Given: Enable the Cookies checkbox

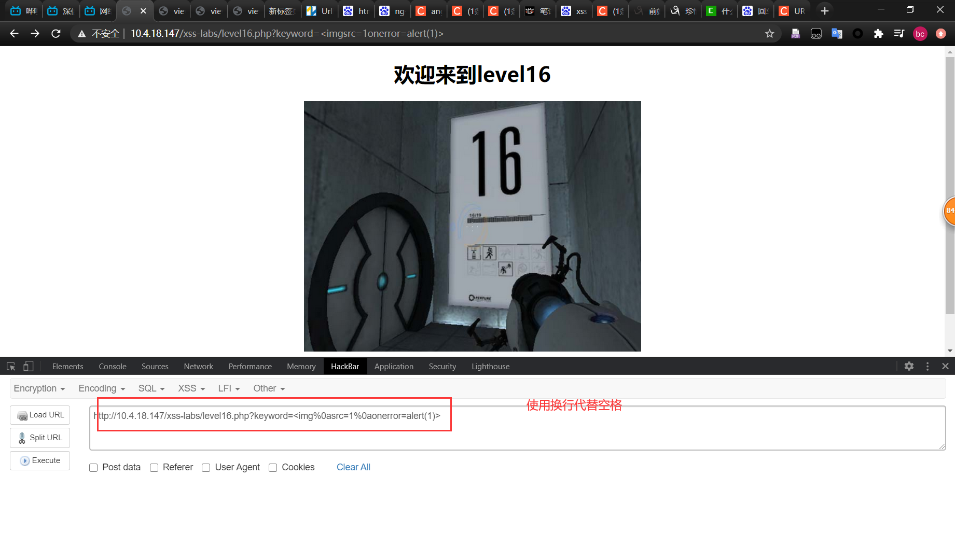Looking at the screenshot, I should pos(273,468).
